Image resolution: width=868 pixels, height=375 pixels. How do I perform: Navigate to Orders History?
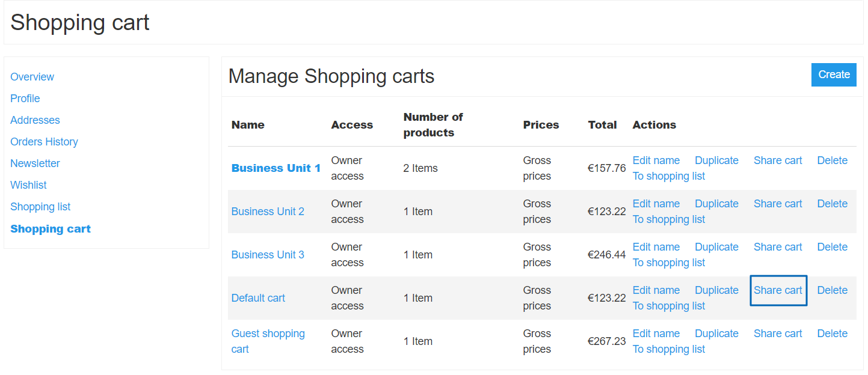click(44, 142)
